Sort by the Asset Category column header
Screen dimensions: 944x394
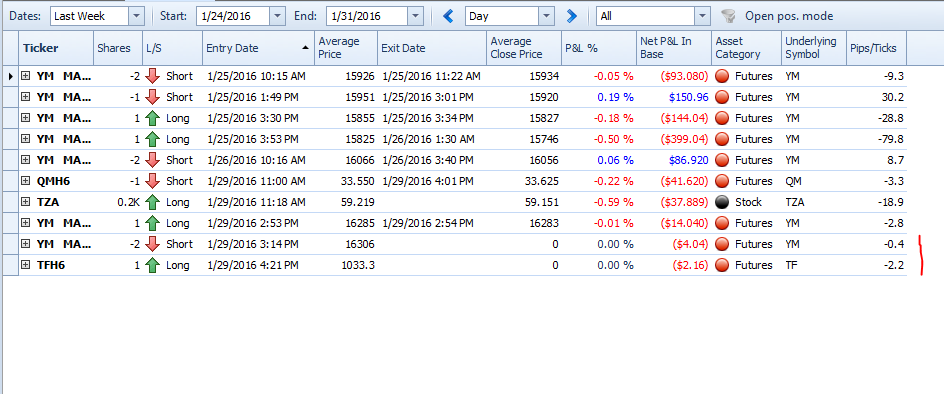(x=747, y=48)
